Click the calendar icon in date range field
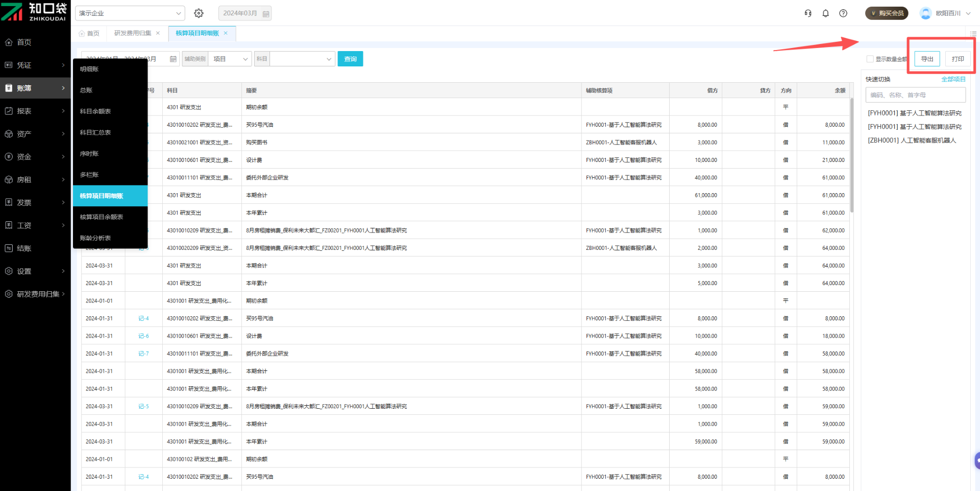This screenshot has height=491, width=980. (173, 59)
